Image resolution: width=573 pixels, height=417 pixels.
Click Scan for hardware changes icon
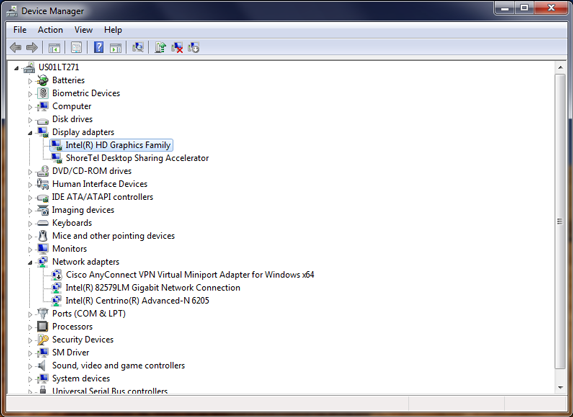pos(138,48)
